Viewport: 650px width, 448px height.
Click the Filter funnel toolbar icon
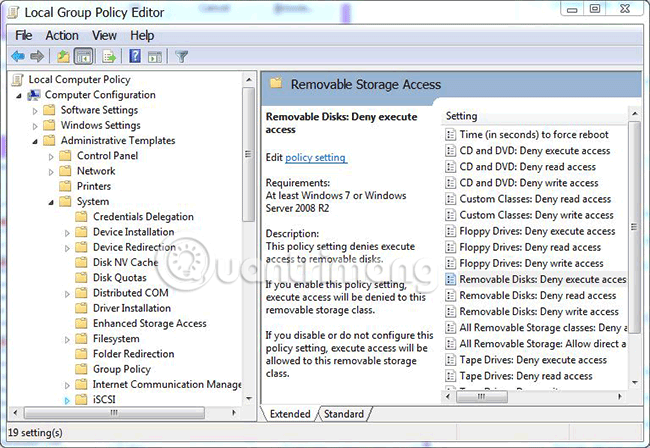[x=181, y=56]
